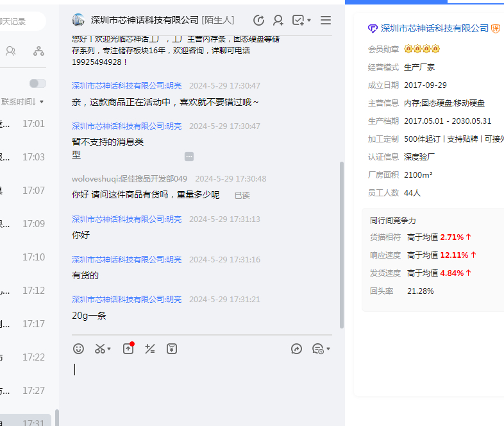This screenshot has height=426, width=504.
Task: Expand the dropdown arrow beside scissors icon
Action: coord(110,349)
